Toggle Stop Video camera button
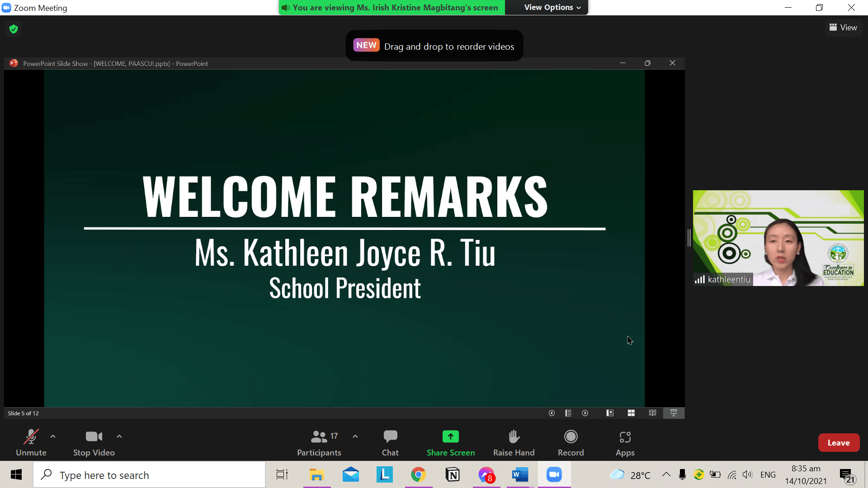Screen dimensions: 868x488 pos(94,442)
